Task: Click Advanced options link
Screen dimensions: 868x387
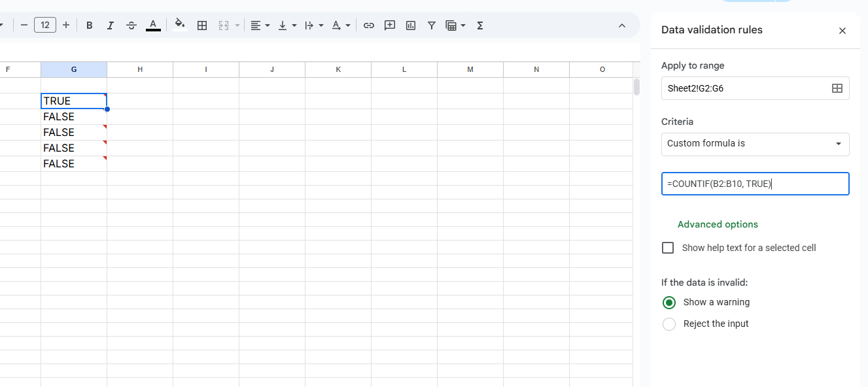Action: pos(718,224)
